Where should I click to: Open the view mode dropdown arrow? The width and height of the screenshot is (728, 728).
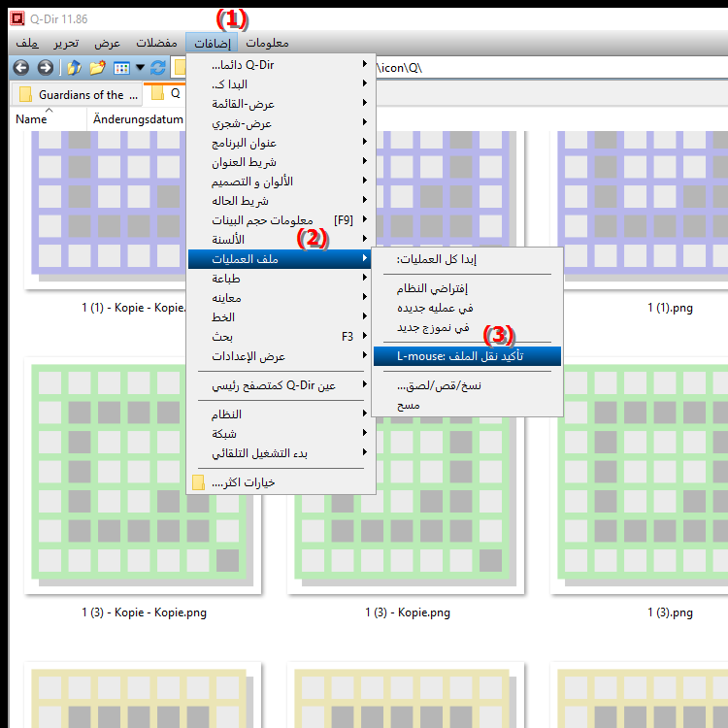coord(140,68)
